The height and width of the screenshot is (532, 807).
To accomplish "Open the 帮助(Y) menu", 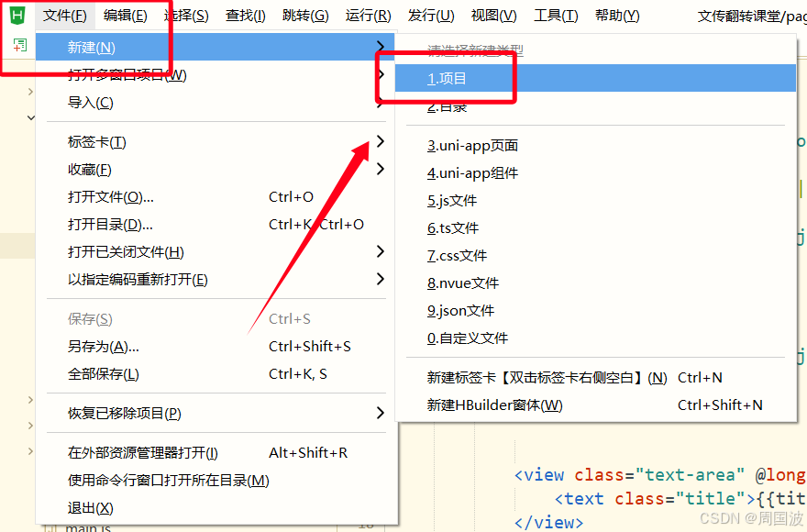I will click(617, 16).
